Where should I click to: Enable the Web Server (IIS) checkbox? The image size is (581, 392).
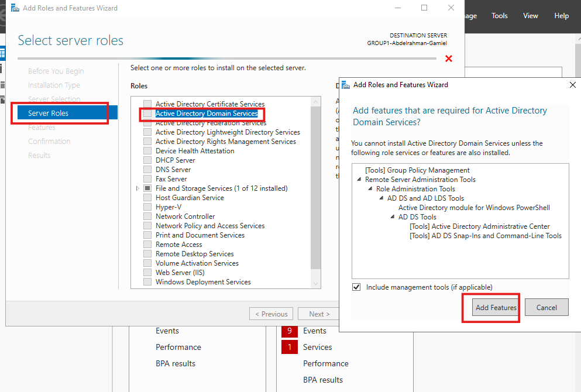(147, 272)
